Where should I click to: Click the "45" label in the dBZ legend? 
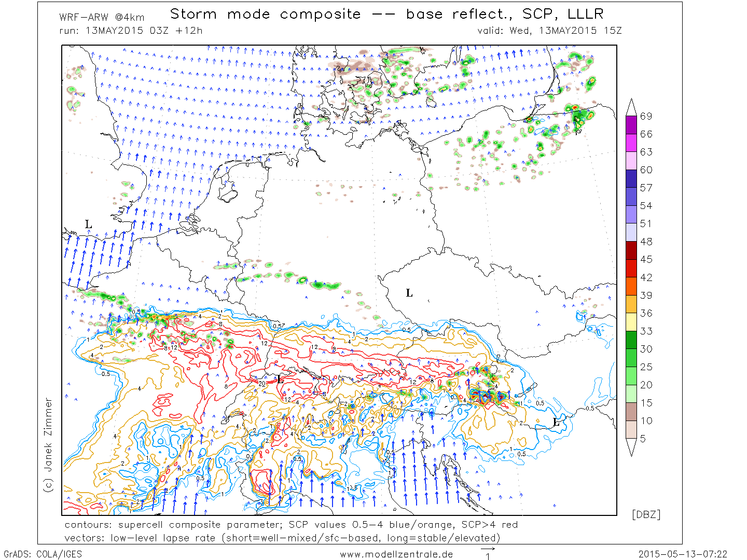(x=646, y=259)
